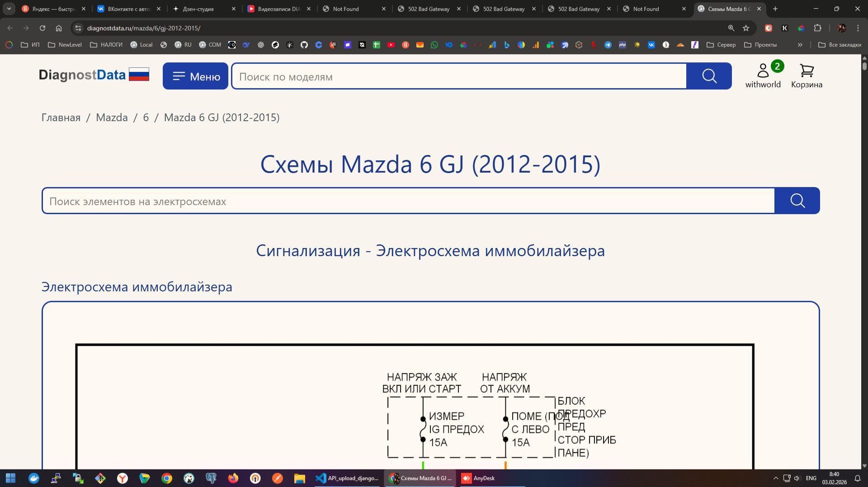
Task: Open the RU bookmark
Action: [183, 45]
